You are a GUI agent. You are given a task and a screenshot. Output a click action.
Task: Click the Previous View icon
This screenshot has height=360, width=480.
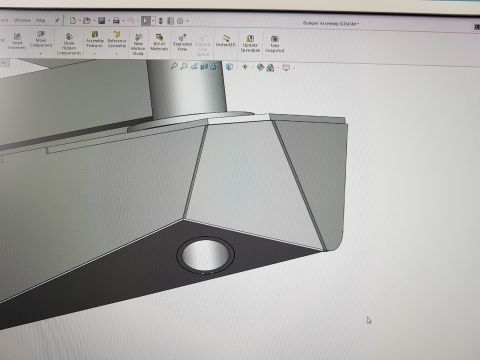(194, 67)
